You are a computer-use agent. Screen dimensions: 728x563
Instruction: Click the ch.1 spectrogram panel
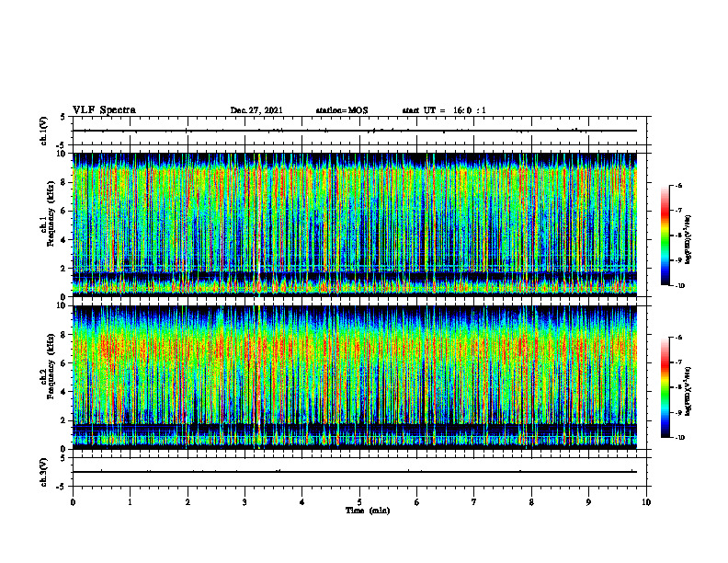click(x=355, y=224)
